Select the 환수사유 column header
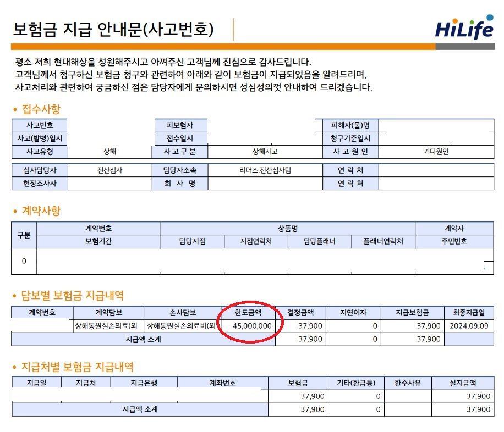Screen dimensions: 504x432 coord(407,383)
